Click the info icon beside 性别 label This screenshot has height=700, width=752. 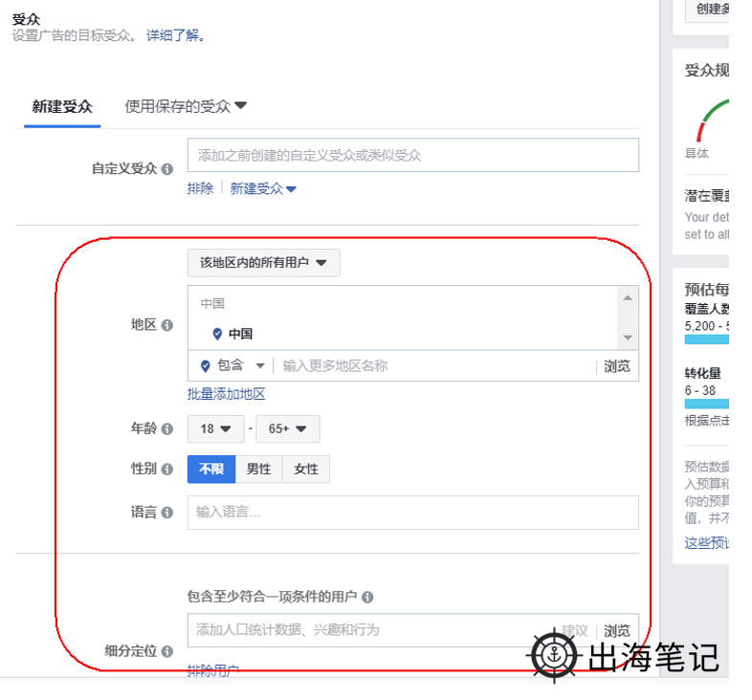click(x=167, y=470)
